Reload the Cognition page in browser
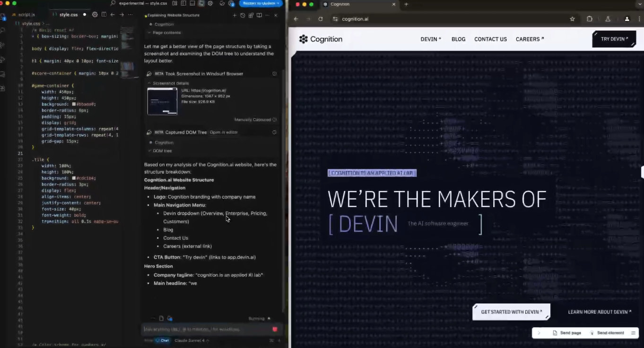 321,19
